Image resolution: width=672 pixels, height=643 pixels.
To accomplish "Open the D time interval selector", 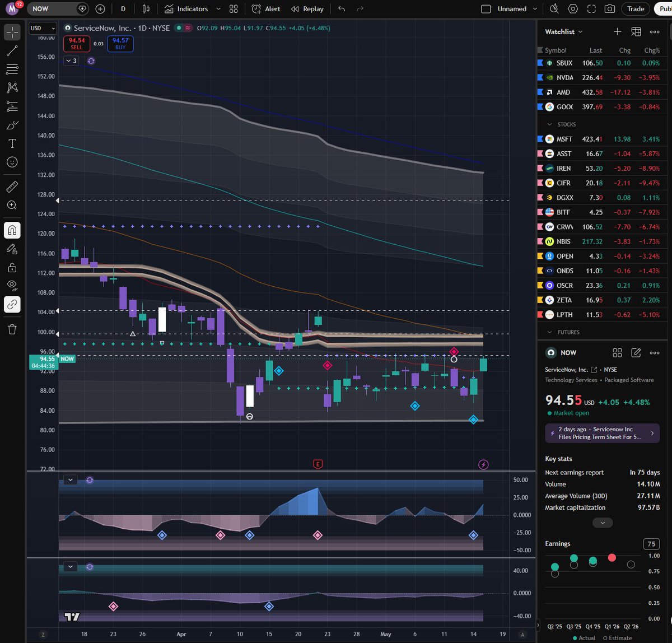I will point(123,9).
